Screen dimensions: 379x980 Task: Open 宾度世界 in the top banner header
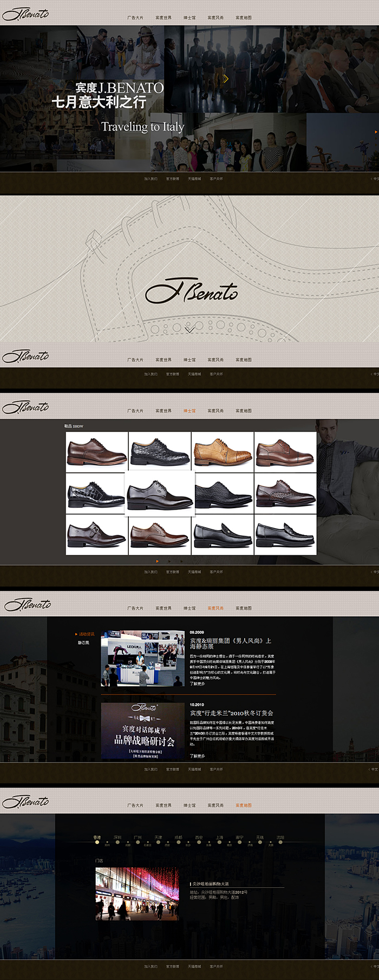click(164, 18)
